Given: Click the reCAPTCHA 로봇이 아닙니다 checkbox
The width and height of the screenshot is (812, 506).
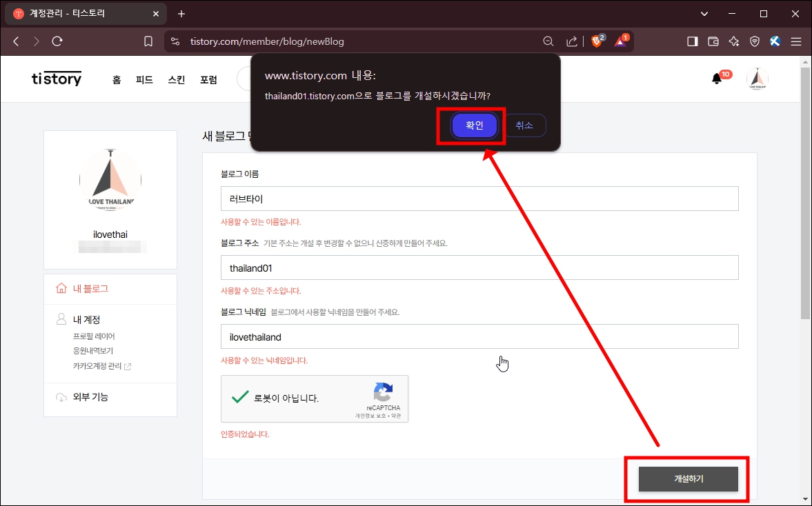Looking at the screenshot, I should point(240,398).
